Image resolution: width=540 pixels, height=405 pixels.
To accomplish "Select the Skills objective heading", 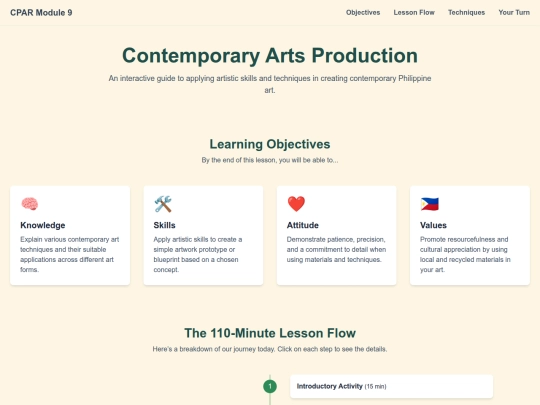I will pos(164,225).
